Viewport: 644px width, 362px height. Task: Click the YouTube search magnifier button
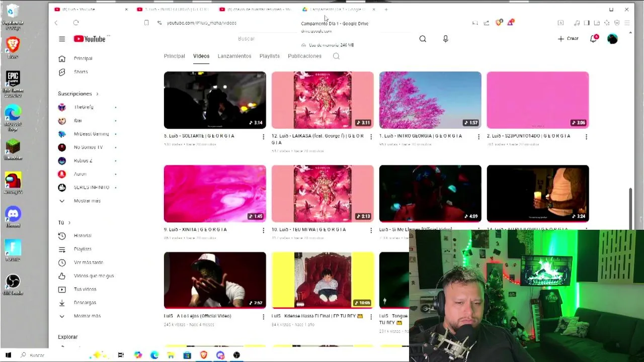(x=423, y=39)
